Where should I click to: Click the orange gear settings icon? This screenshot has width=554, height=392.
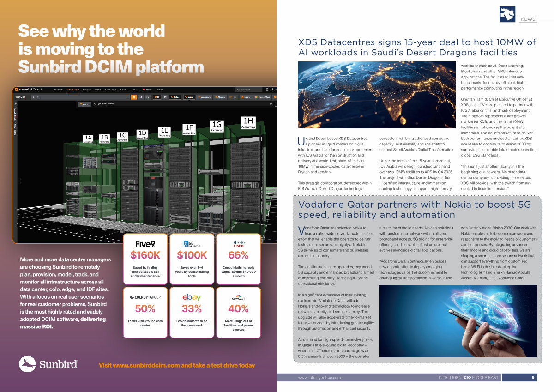pyautogui.click(x=134, y=97)
